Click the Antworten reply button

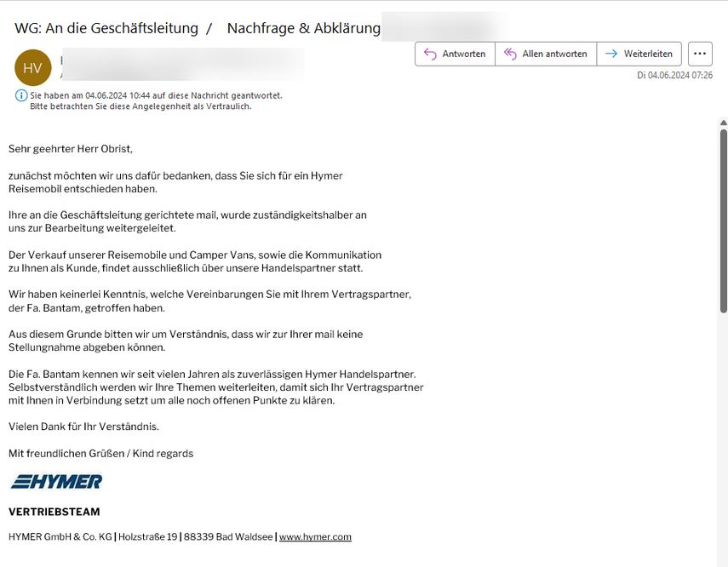tap(455, 54)
